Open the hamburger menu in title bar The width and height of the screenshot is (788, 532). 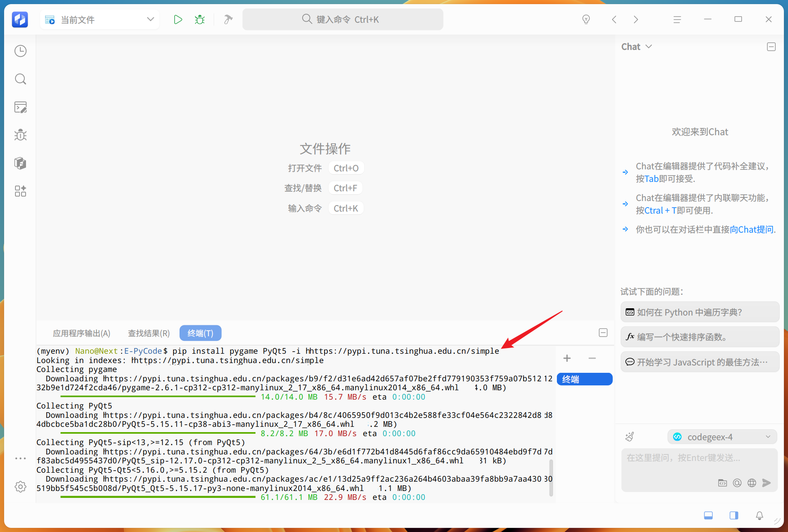click(x=677, y=19)
